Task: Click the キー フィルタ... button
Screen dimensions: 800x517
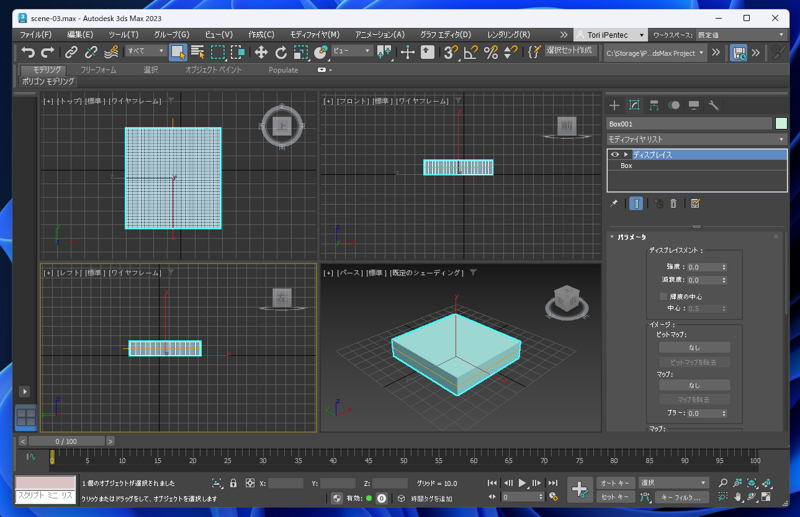Action: 681,497
